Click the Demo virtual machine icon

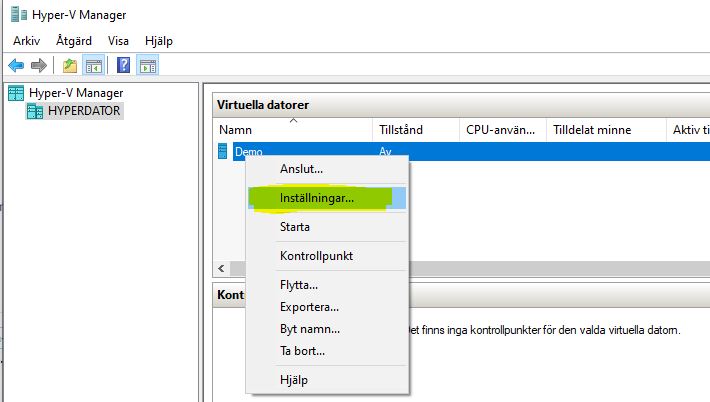tap(222, 151)
